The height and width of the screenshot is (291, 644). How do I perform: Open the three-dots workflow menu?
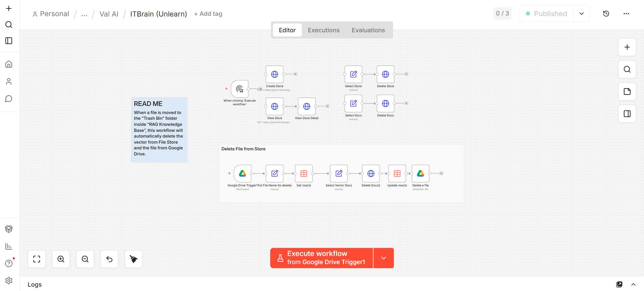(x=626, y=14)
